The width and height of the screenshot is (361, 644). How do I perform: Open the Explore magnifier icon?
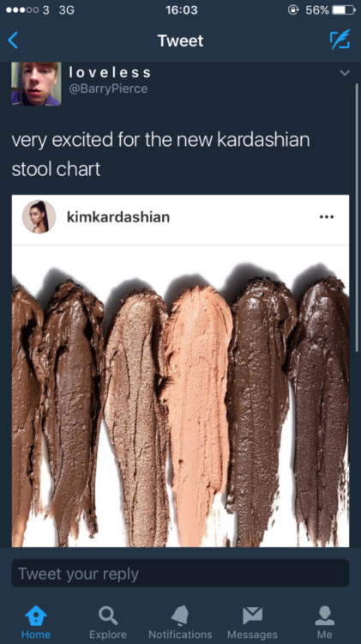[108, 616]
